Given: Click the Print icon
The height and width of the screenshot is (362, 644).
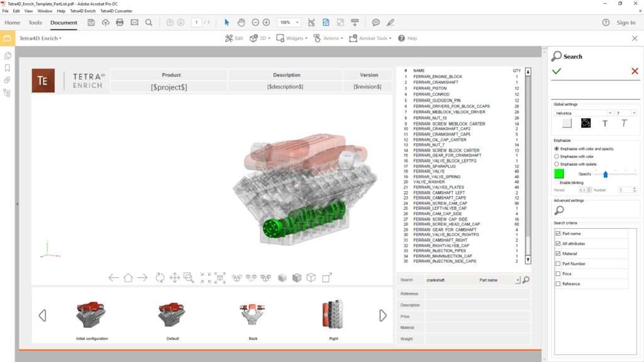Looking at the screenshot, I should click(119, 23).
